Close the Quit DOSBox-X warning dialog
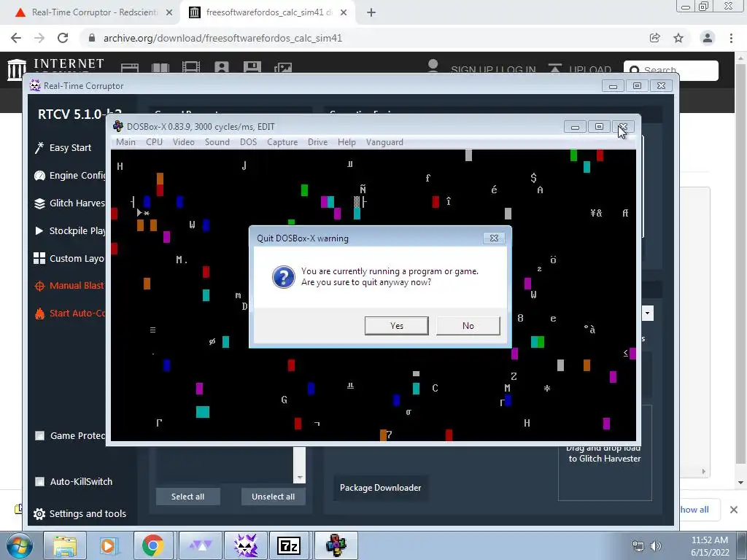 click(x=494, y=238)
